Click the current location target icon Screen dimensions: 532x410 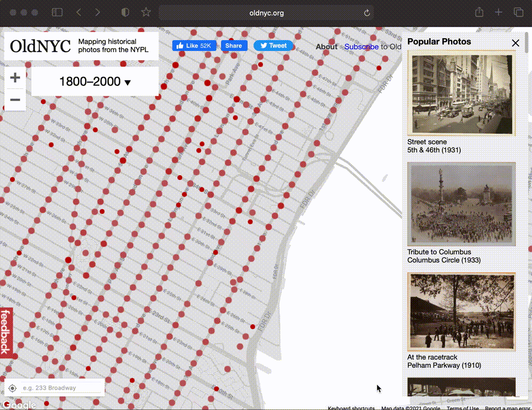click(13, 388)
